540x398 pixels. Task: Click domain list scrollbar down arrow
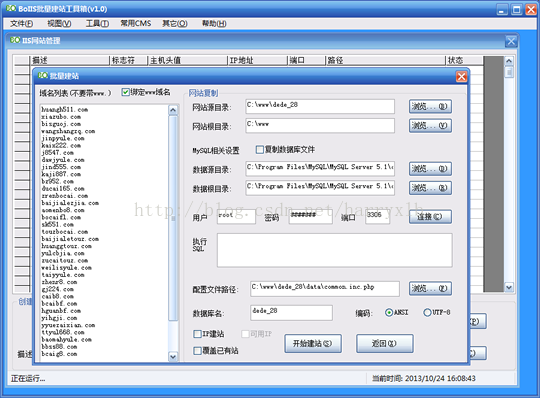173,357
